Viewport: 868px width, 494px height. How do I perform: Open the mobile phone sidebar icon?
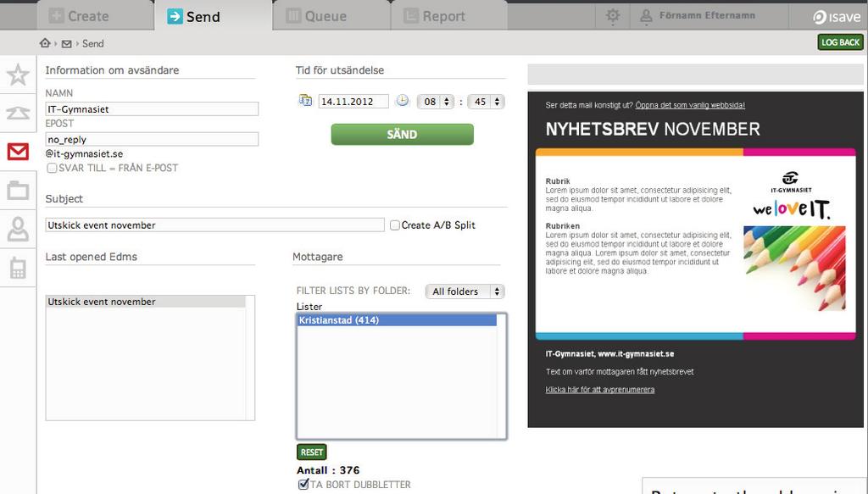[18, 268]
